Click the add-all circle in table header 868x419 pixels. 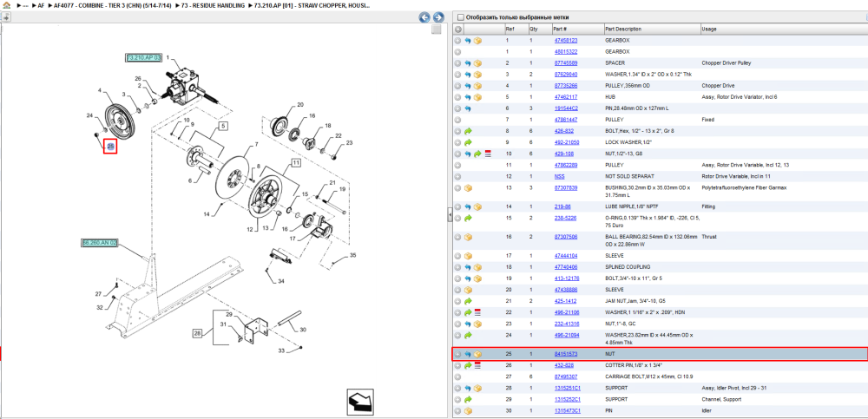point(457,29)
